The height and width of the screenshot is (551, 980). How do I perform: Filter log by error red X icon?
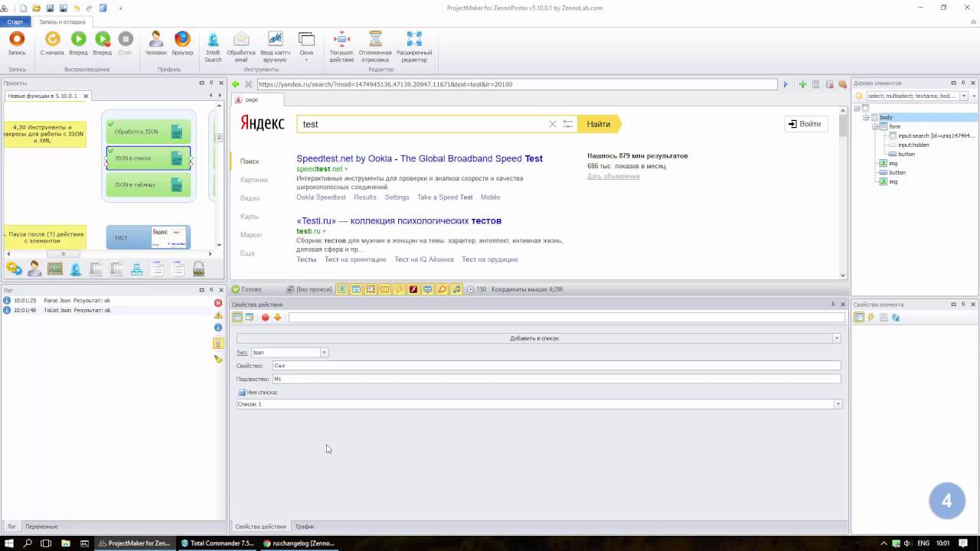point(218,303)
